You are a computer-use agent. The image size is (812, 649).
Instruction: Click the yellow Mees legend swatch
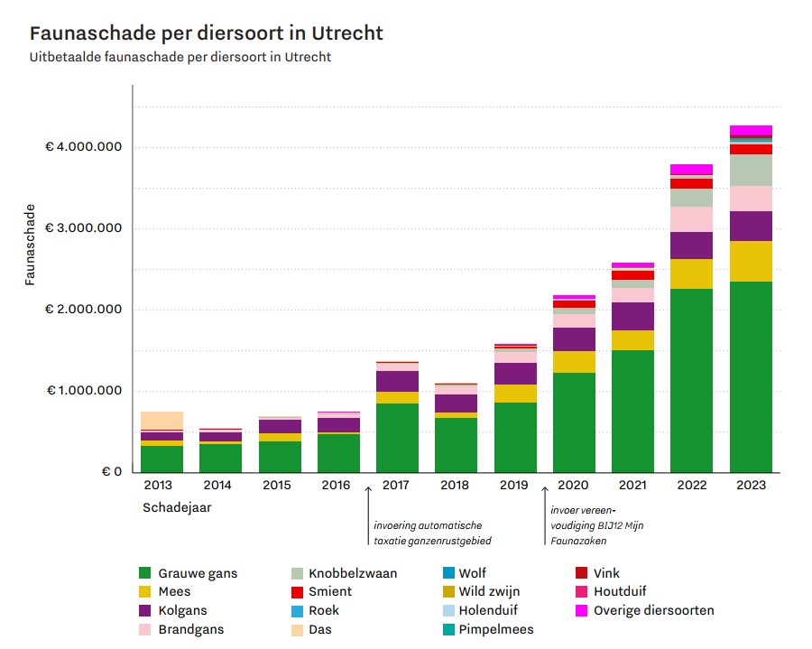pyautogui.click(x=144, y=592)
